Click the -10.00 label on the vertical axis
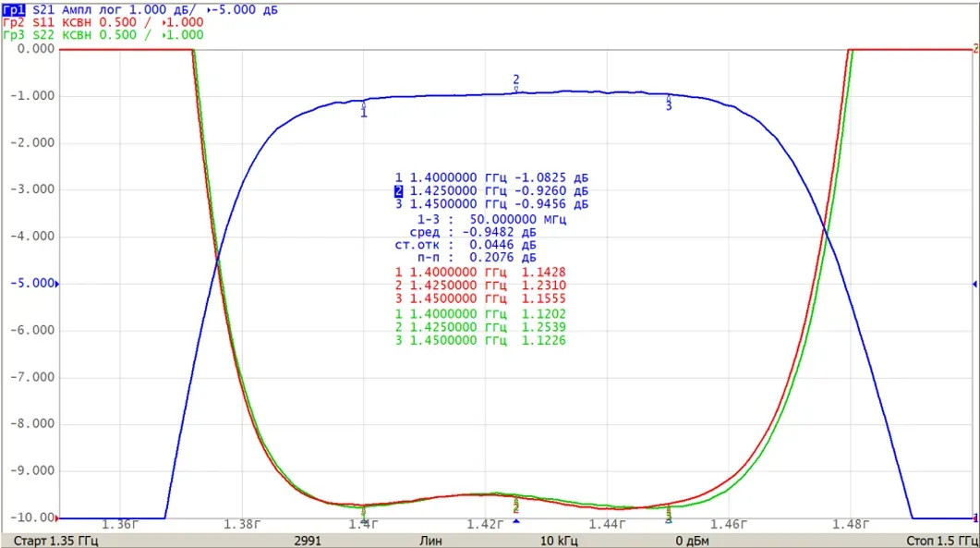 [32, 518]
